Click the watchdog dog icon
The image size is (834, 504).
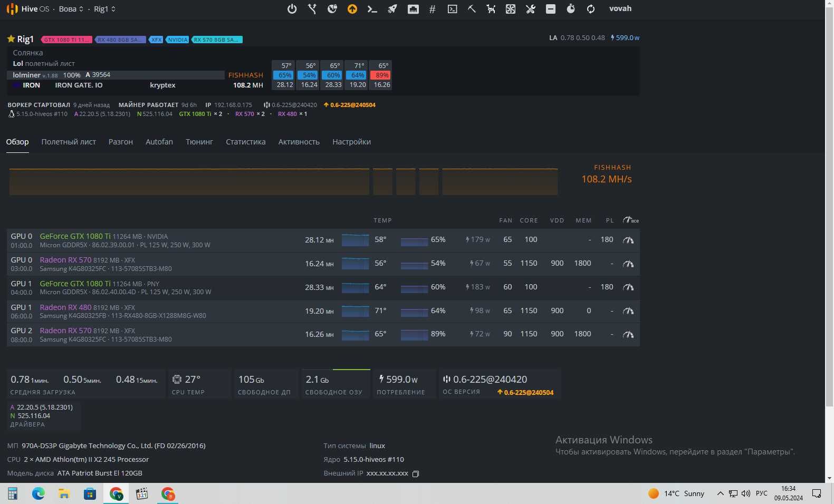491,9
